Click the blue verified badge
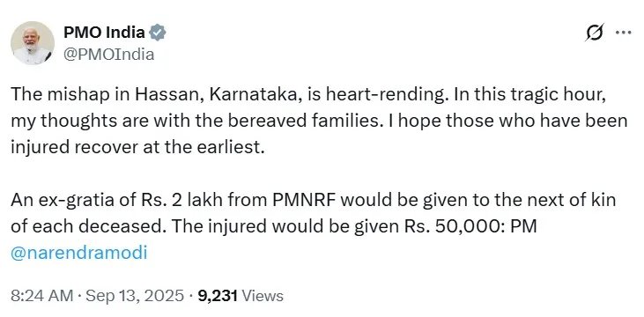The image size is (644, 317). click(x=158, y=32)
